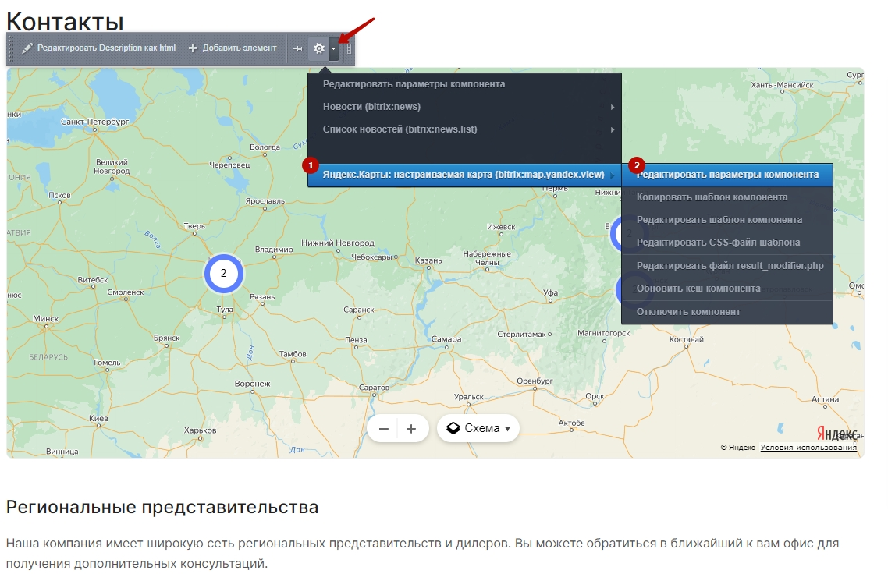This screenshot has width=888, height=588.
Task: Open dropdown arrow next to gear icon
Action: pyautogui.click(x=333, y=48)
